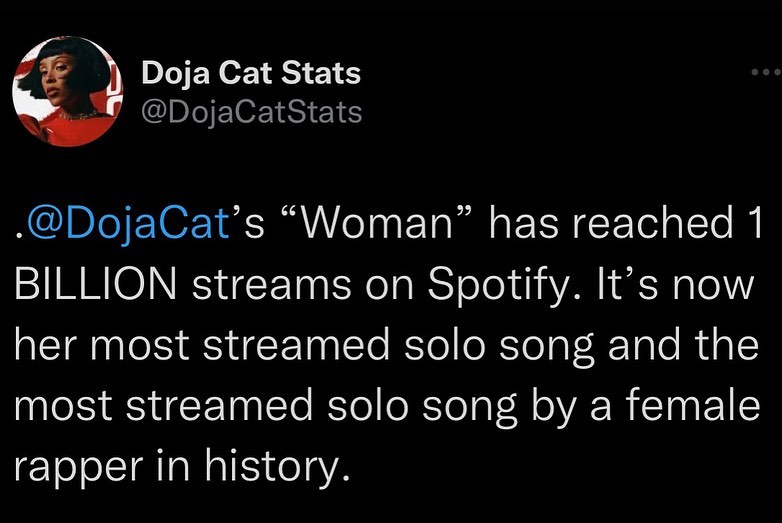
Task: Click the @DojaCatStats handle
Action: coord(251,110)
